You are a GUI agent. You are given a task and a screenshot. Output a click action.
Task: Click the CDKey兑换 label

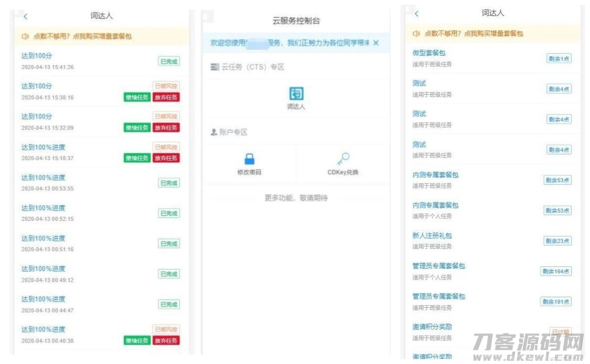click(x=343, y=172)
